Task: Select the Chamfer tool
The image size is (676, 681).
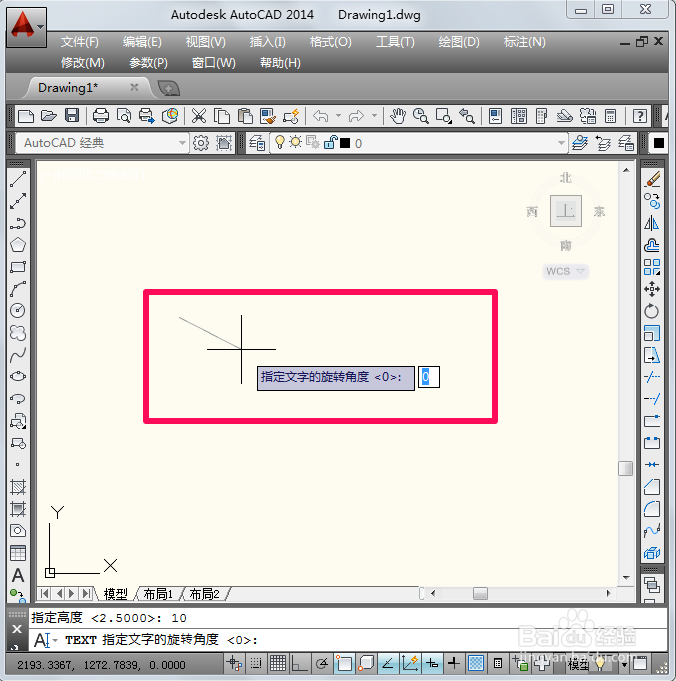Action: coord(652,487)
